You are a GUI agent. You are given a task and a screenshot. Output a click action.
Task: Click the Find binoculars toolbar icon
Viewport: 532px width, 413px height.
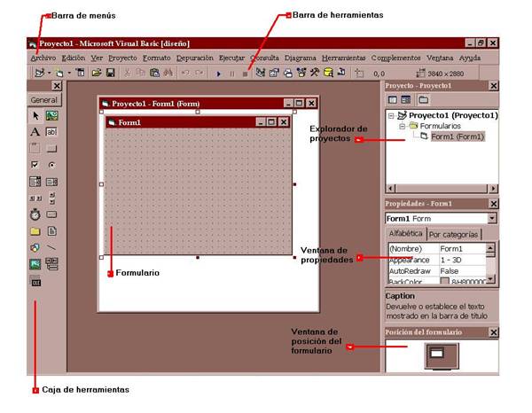tap(168, 73)
